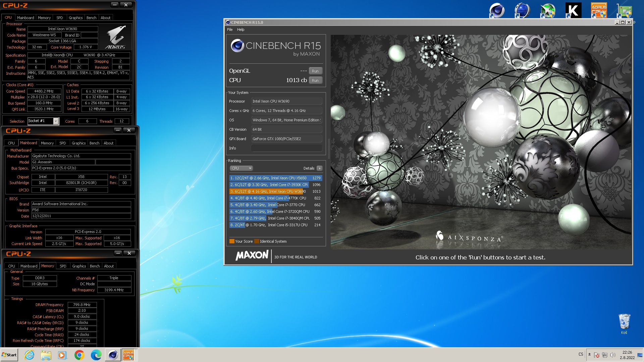Click the Info input field in Cinebench

[287, 148]
